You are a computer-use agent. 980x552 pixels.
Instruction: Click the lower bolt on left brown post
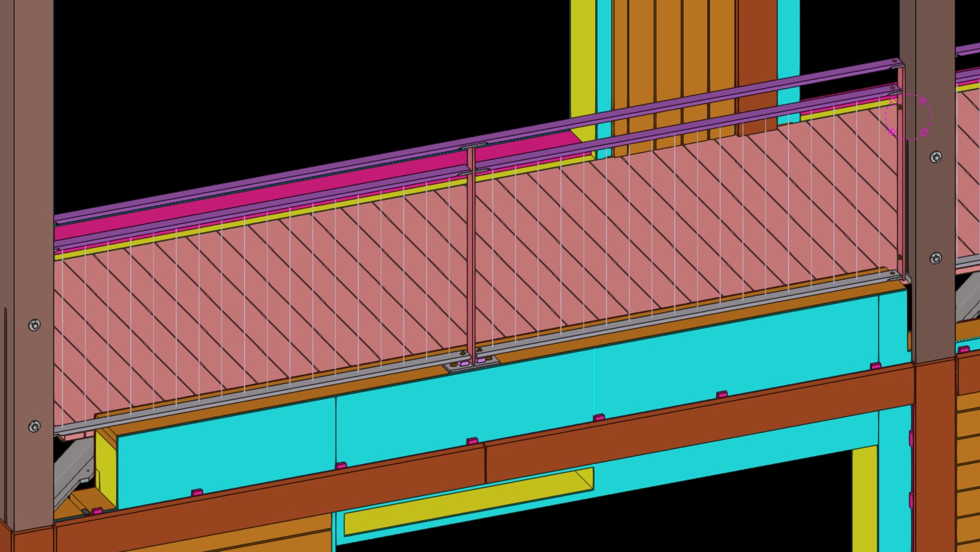(x=34, y=426)
